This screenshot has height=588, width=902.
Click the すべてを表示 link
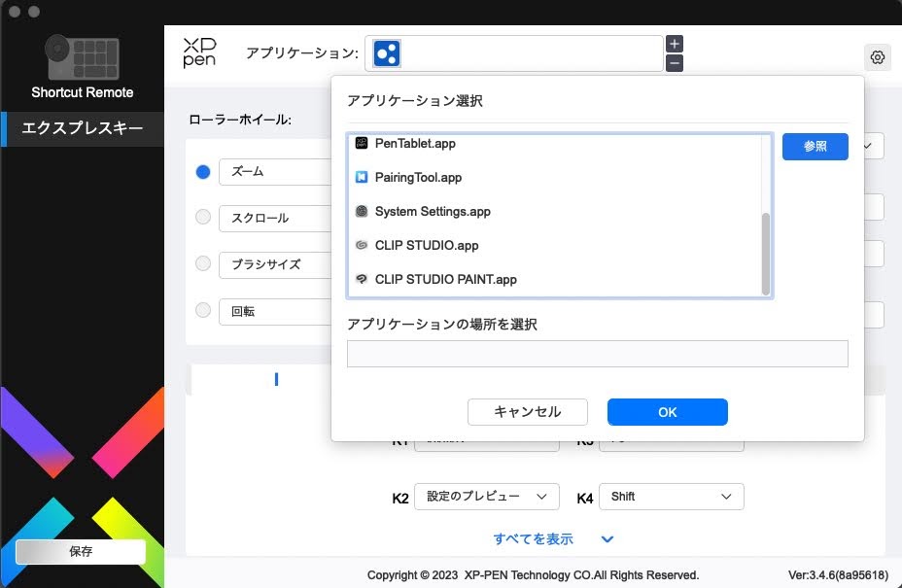point(534,539)
